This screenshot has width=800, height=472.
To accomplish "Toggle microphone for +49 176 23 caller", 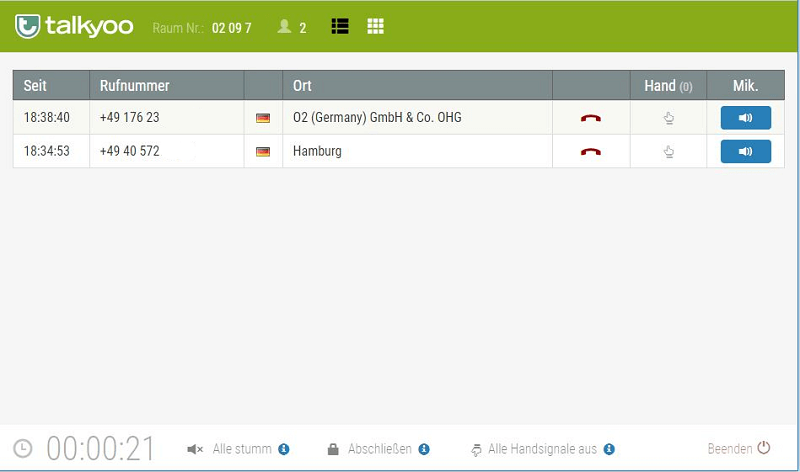I will (x=745, y=118).
